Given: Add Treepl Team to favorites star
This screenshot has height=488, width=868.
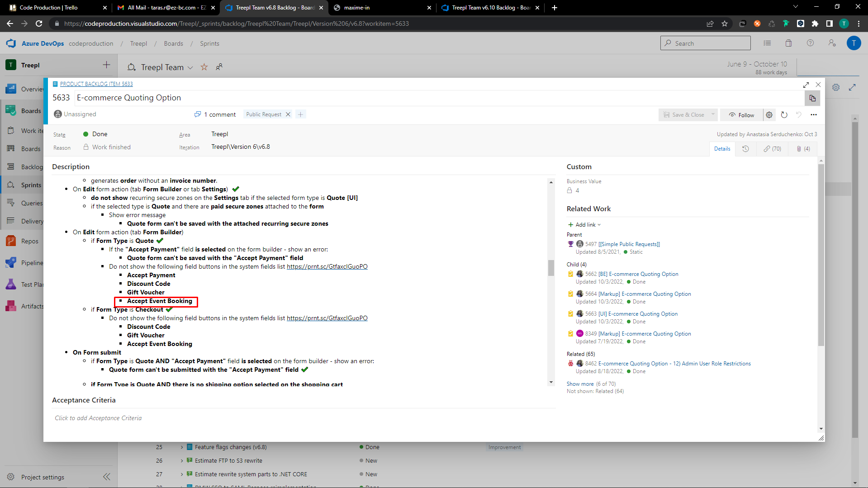Looking at the screenshot, I should tap(204, 67).
